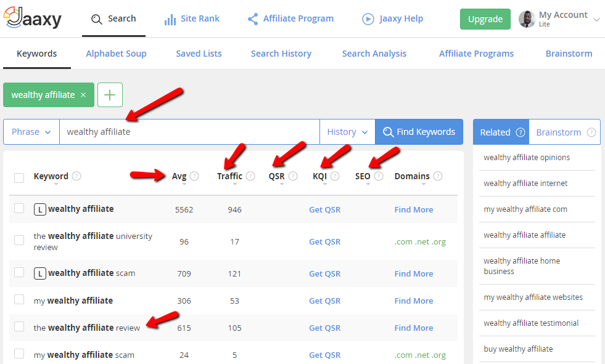
Task: Sort by Avg column arrow
Action: (x=184, y=185)
